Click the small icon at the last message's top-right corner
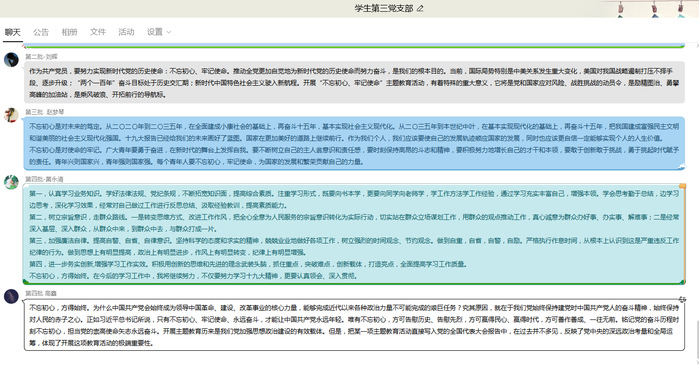This screenshot has height=365, width=699. pyautogui.click(x=683, y=299)
